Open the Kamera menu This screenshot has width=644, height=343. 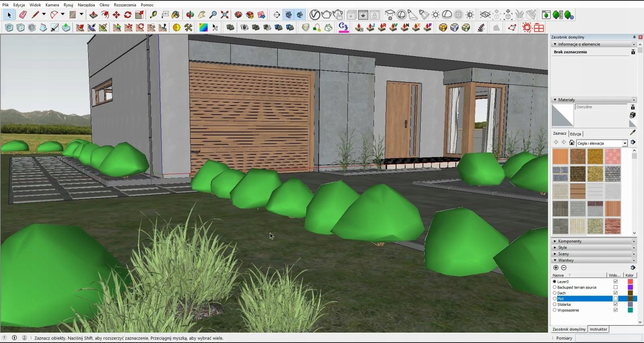point(52,5)
